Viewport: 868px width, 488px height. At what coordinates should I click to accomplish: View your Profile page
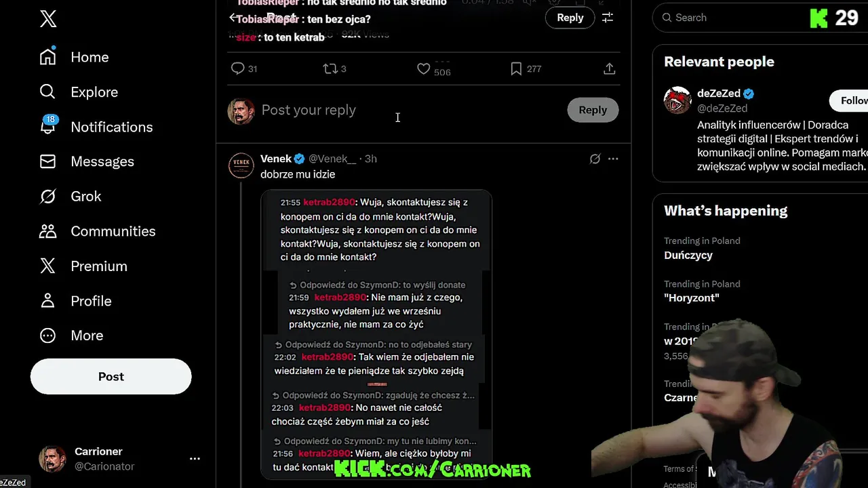tap(75, 301)
